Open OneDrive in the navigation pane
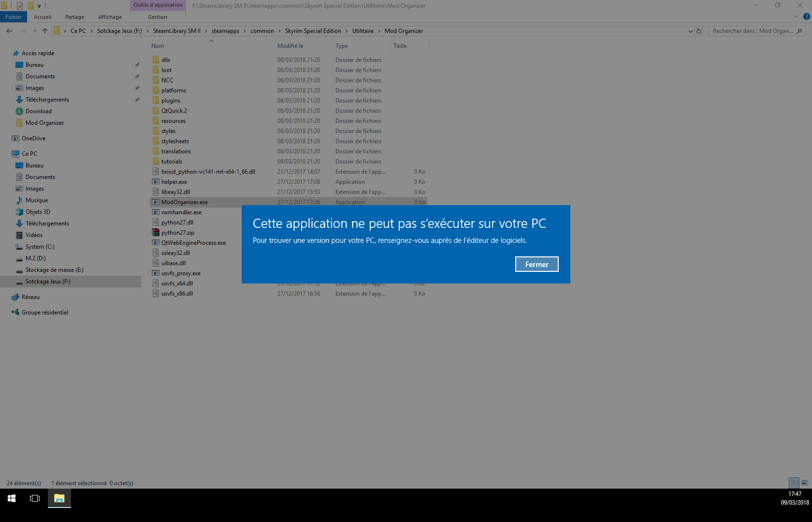Screen dimensions: 812x522 tap(33, 138)
